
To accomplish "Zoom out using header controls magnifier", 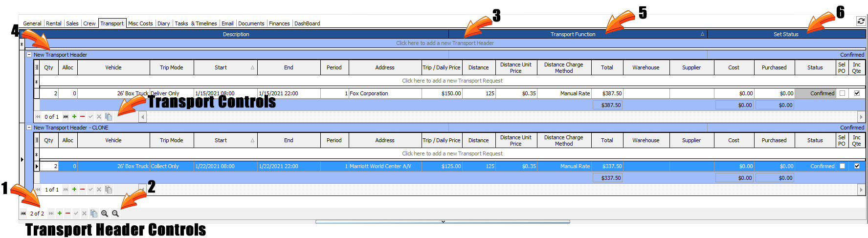I will (x=115, y=214).
